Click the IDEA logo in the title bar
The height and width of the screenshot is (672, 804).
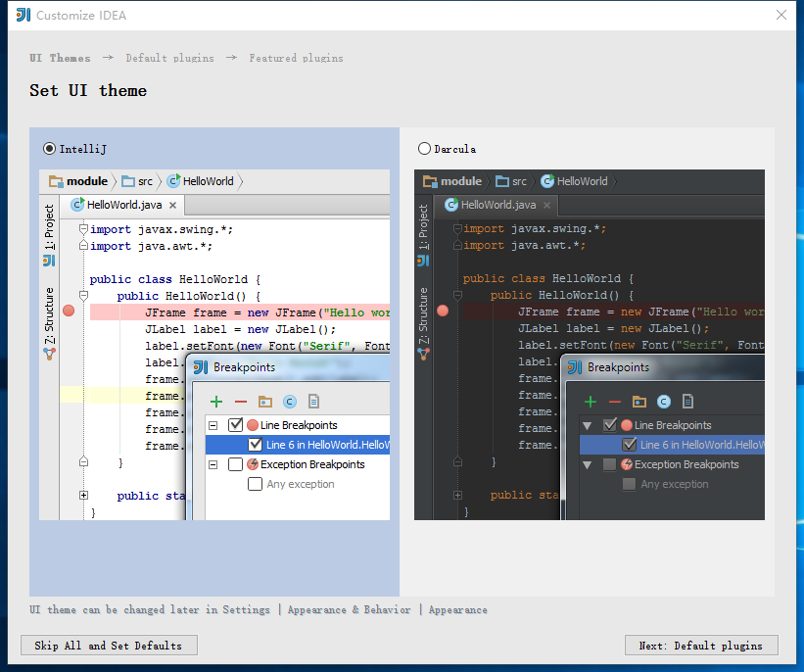tap(24, 15)
